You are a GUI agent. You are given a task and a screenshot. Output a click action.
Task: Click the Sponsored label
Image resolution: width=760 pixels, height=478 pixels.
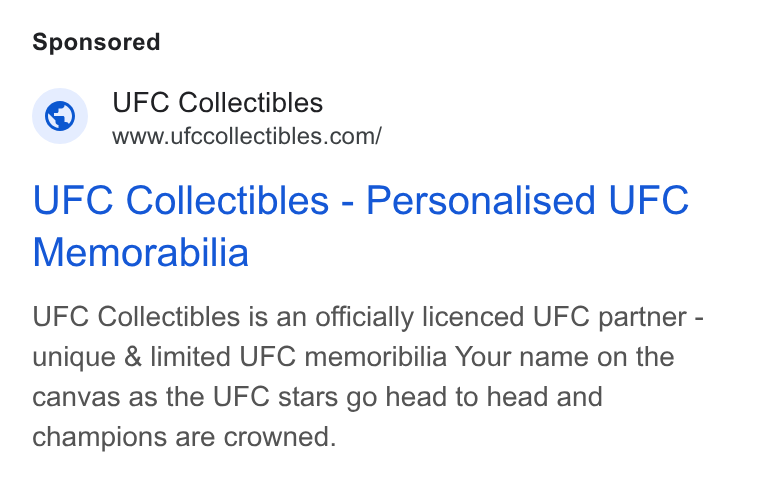[x=96, y=42]
